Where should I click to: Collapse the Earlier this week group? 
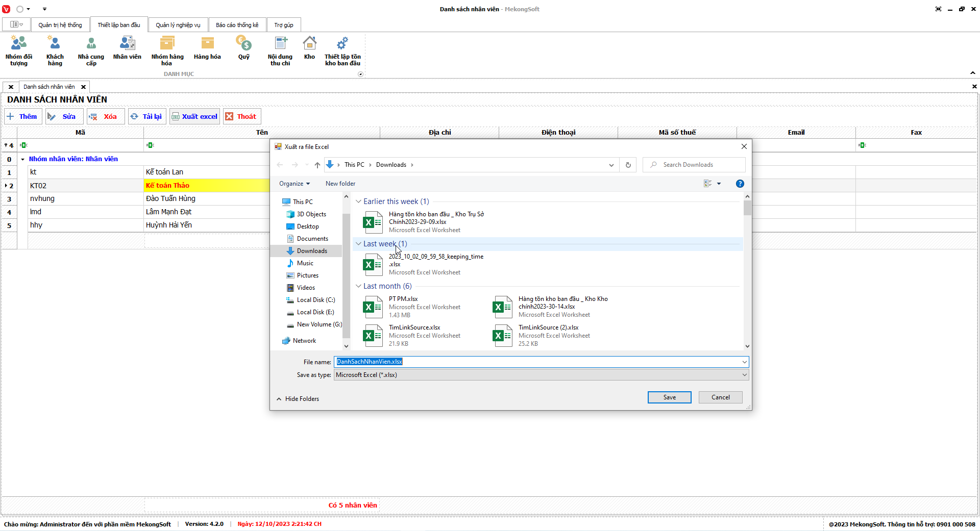point(358,201)
